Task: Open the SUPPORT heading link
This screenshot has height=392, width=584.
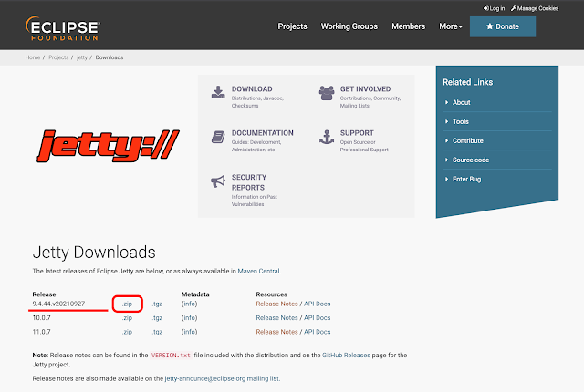Action: click(x=357, y=133)
